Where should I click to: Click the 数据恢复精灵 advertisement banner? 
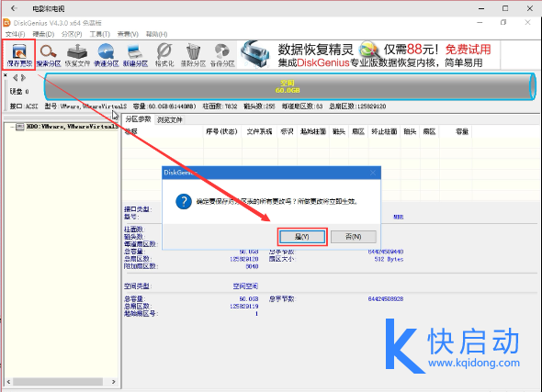[368, 54]
